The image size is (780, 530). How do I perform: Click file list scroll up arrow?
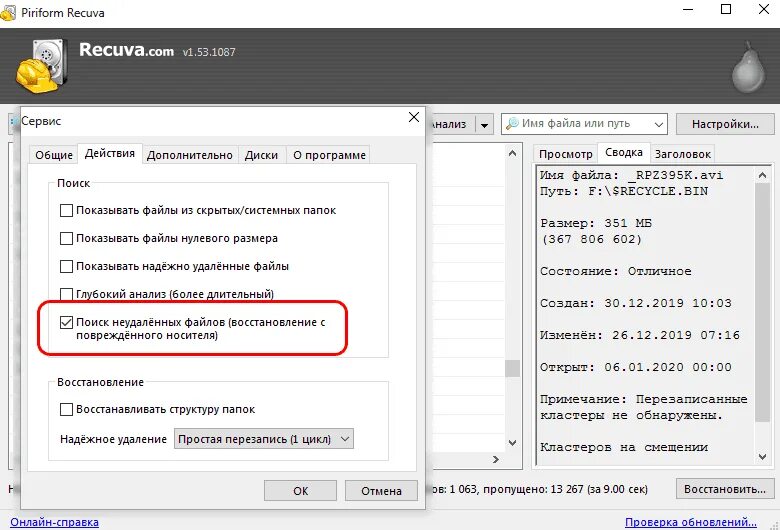coord(512,153)
